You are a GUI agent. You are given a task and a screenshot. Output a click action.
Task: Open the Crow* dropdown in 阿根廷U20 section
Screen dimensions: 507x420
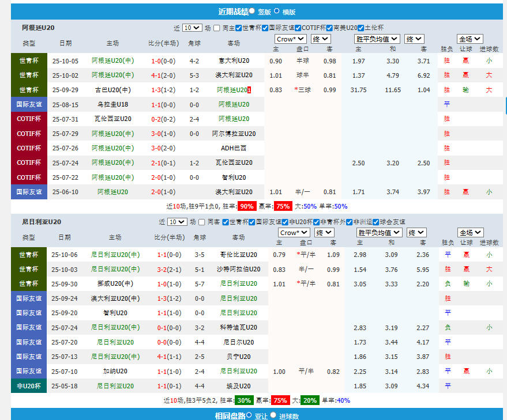pos(290,39)
